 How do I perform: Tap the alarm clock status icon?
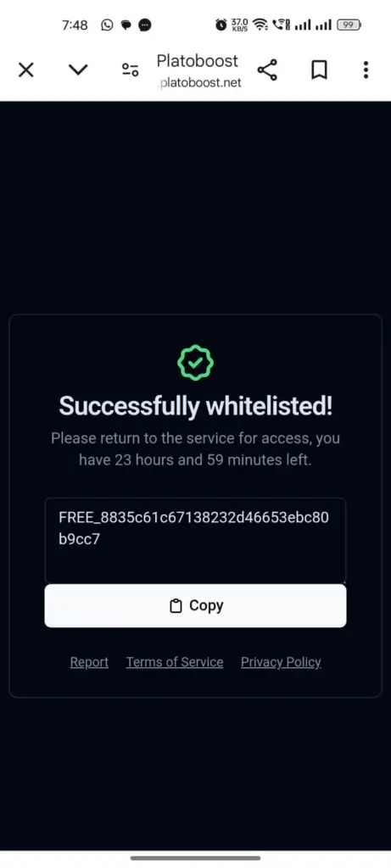click(x=221, y=25)
